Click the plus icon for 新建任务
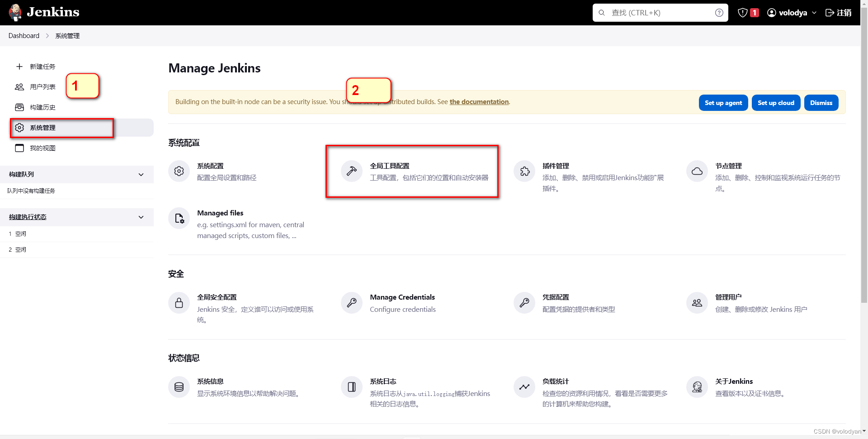 (x=19, y=67)
